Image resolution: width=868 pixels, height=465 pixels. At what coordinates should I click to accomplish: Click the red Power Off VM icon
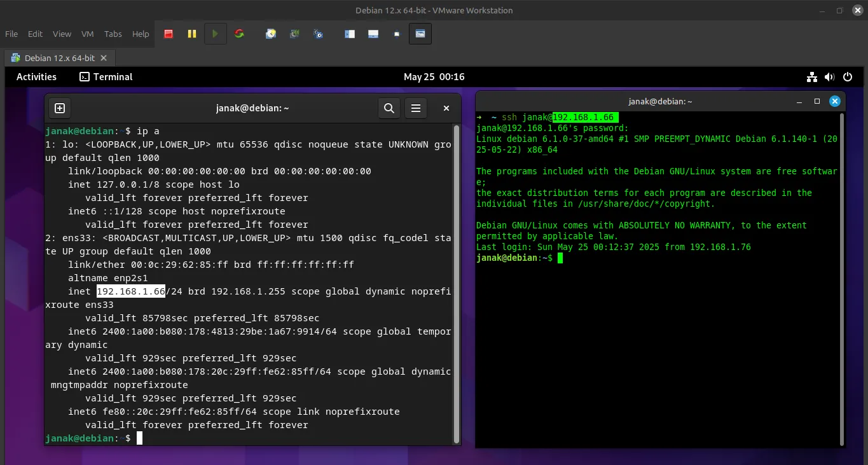169,34
